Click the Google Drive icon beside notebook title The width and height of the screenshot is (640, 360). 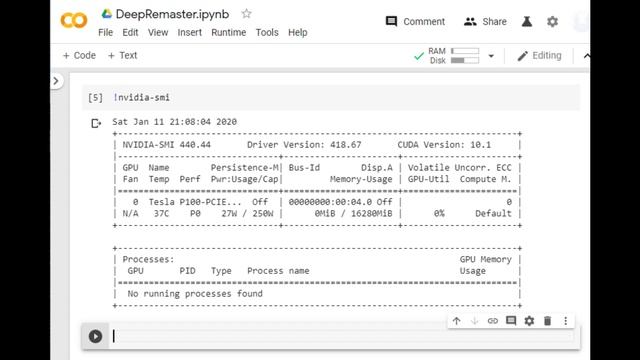click(107, 14)
